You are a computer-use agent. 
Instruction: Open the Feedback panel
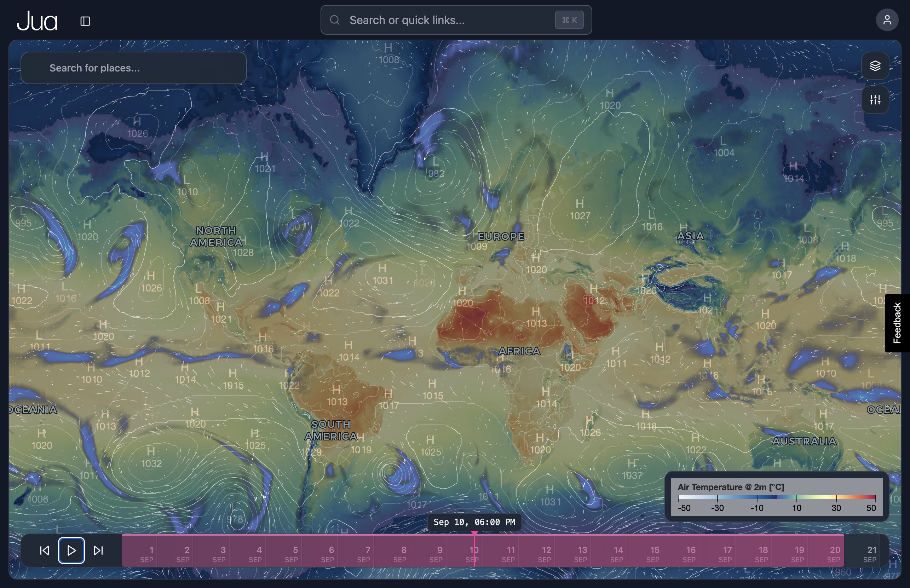pyautogui.click(x=897, y=323)
